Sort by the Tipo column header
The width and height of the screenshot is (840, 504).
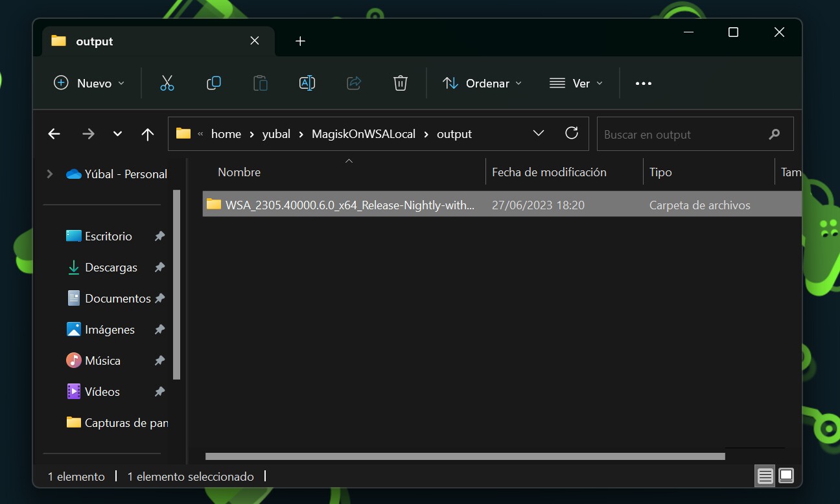pos(660,172)
